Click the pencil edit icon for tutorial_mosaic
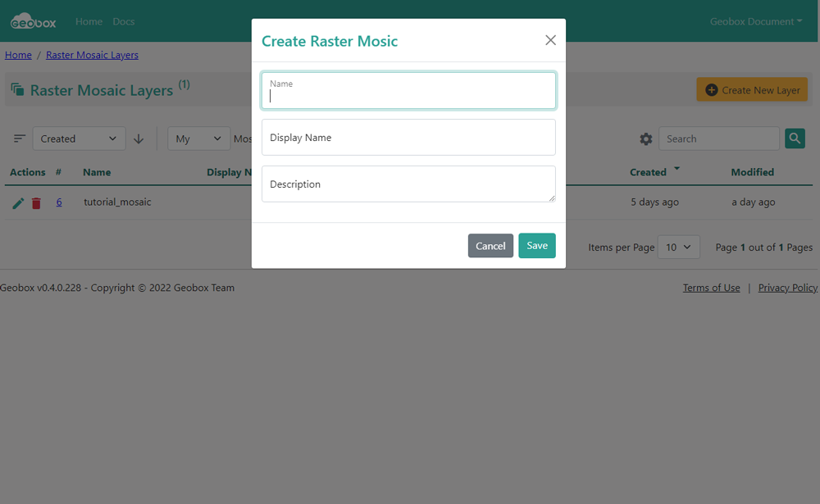Image resolution: width=820 pixels, height=504 pixels. click(x=18, y=203)
